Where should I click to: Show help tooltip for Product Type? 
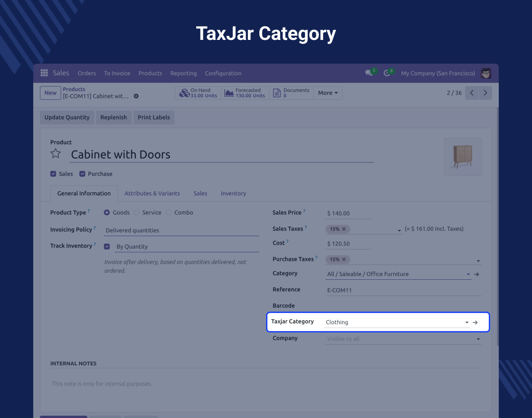[x=89, y=211]
